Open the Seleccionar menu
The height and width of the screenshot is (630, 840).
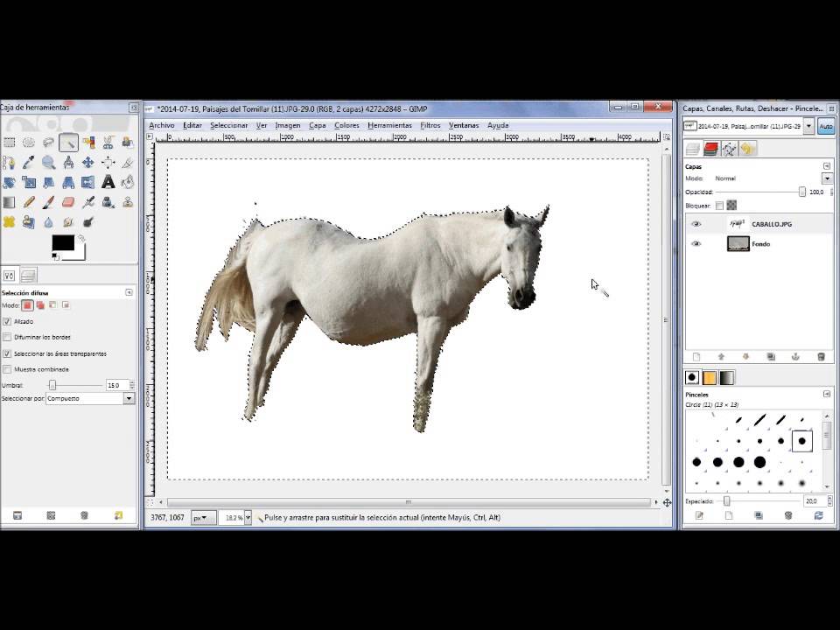(228, 125)
